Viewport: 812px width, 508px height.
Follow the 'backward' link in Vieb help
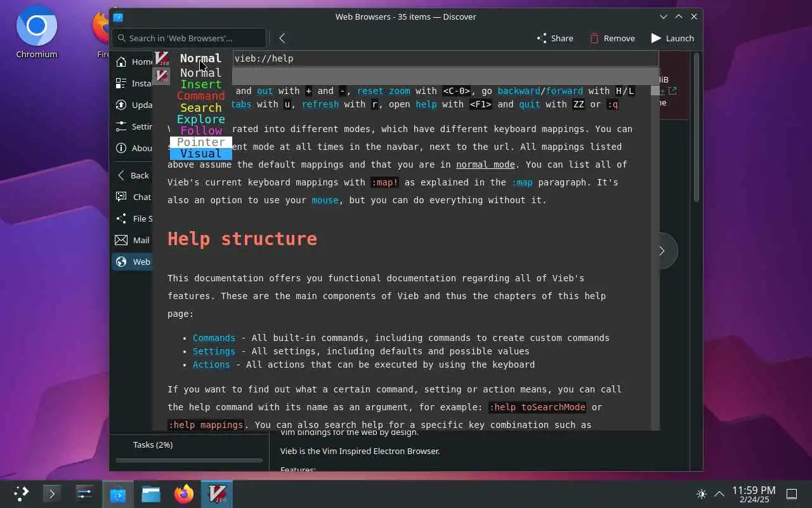coord(518,91)
